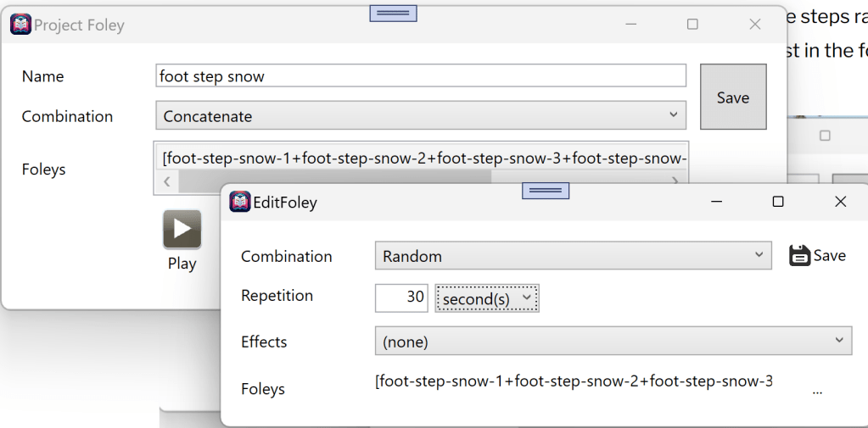Open the Random combination dropdown
Viewport: 868px width, 428px height.
coord(573,256)
